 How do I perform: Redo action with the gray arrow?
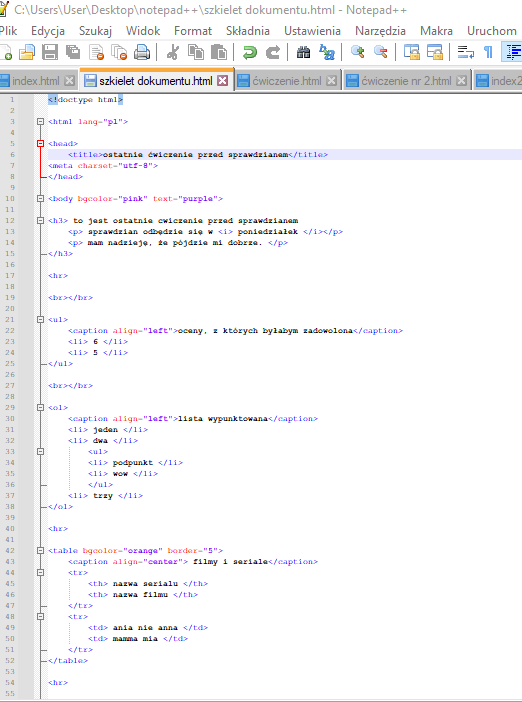pyautogui.click(x=273, y=52)
